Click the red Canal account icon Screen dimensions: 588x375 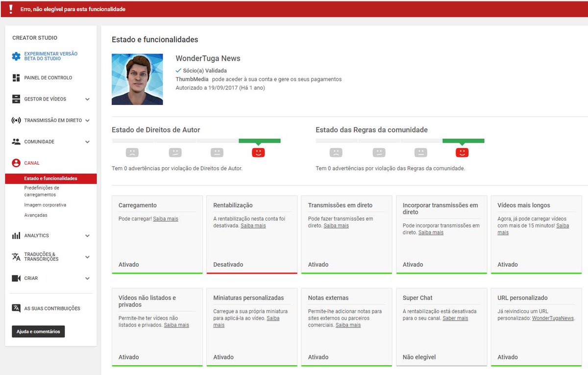point(16,163)
